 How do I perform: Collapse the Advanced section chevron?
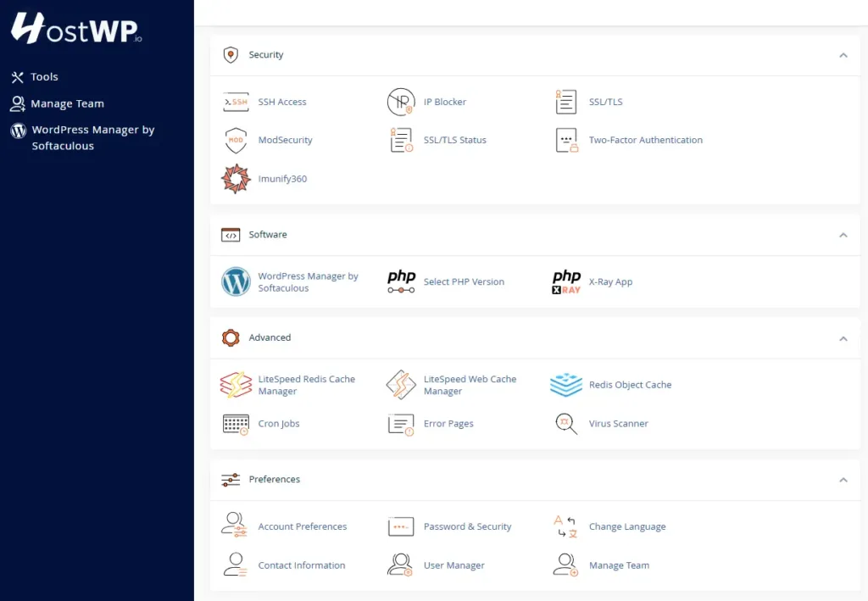coord(843,338)
